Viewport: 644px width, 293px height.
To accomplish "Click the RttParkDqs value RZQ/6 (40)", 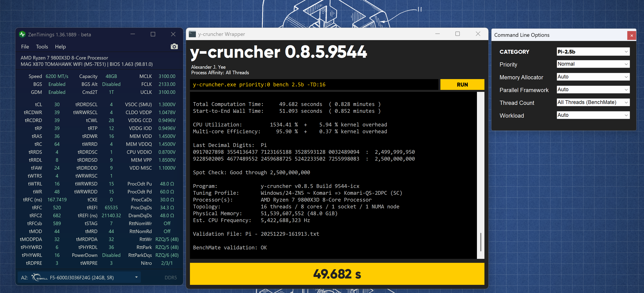I will pos(167,255).
